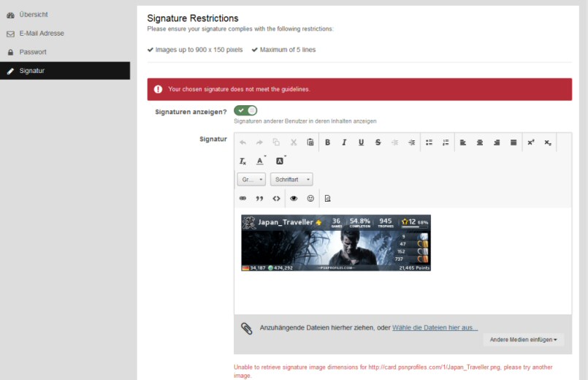The image size is (588, 380).
Task: Apply strikethrough formatting
Action: (378, 142)
